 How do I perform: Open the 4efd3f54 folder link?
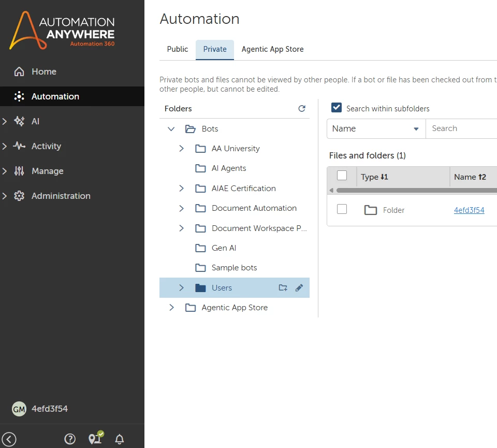(x=469, y=210)
